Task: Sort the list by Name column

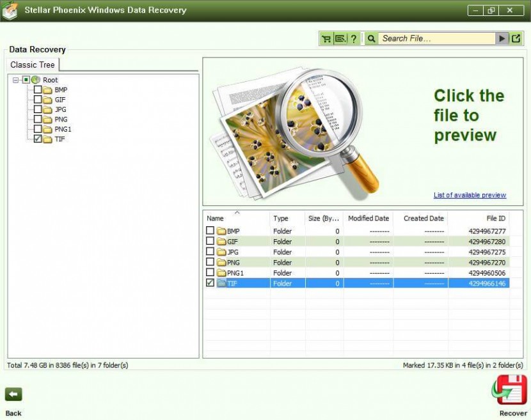Action: pyautogui.click(x=236, y=218)
